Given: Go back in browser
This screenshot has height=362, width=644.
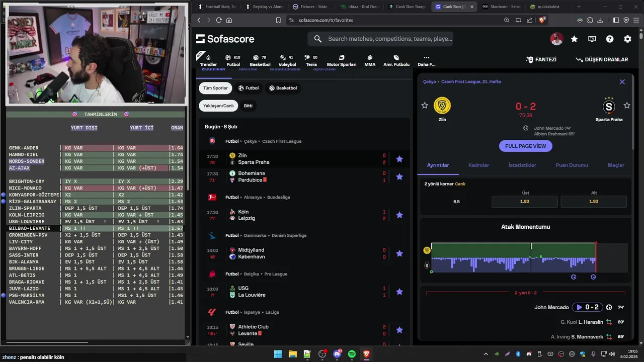Looking at the screenshot, I should click(199, 20).
